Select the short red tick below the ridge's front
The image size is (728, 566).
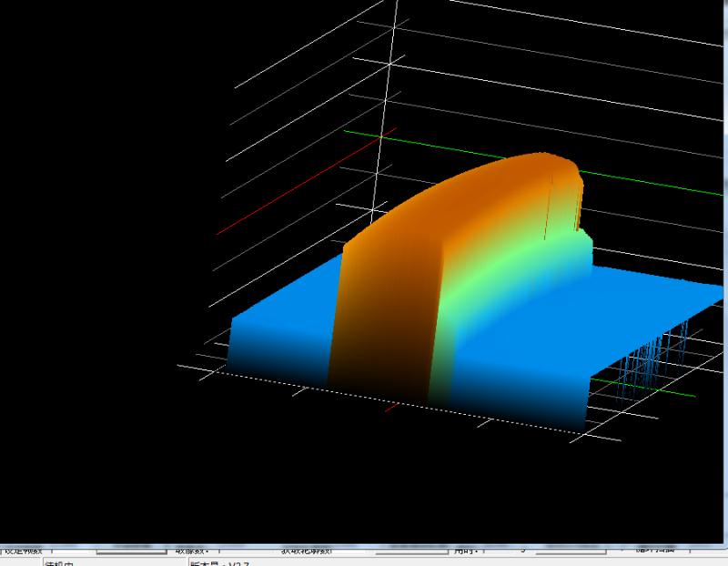tap(393, 407)
